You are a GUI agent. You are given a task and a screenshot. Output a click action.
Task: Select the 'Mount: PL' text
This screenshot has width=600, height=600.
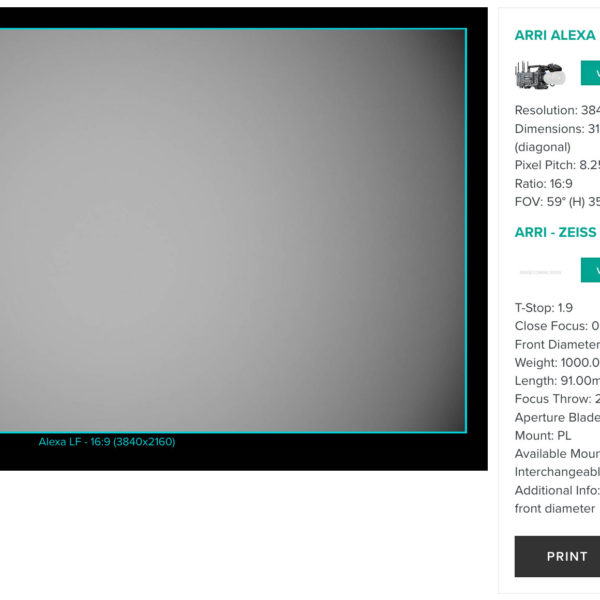tap(543, 435)
